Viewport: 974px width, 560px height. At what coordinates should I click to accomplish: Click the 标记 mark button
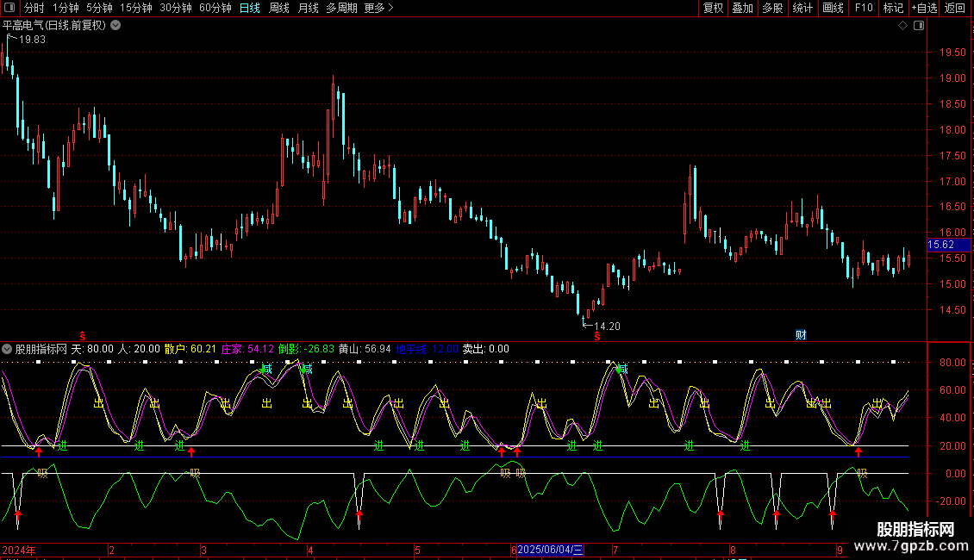tap(893, 8)
